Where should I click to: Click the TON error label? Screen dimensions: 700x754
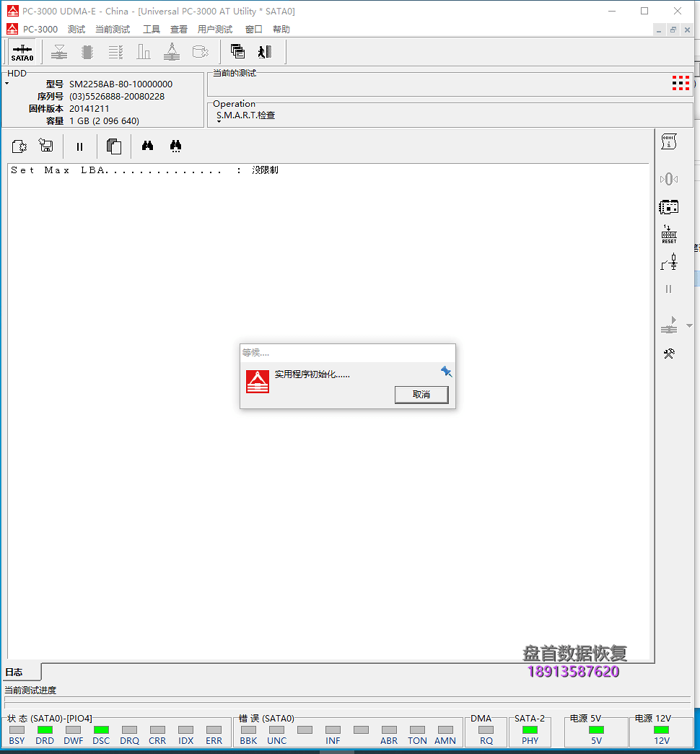pos(417,740)
